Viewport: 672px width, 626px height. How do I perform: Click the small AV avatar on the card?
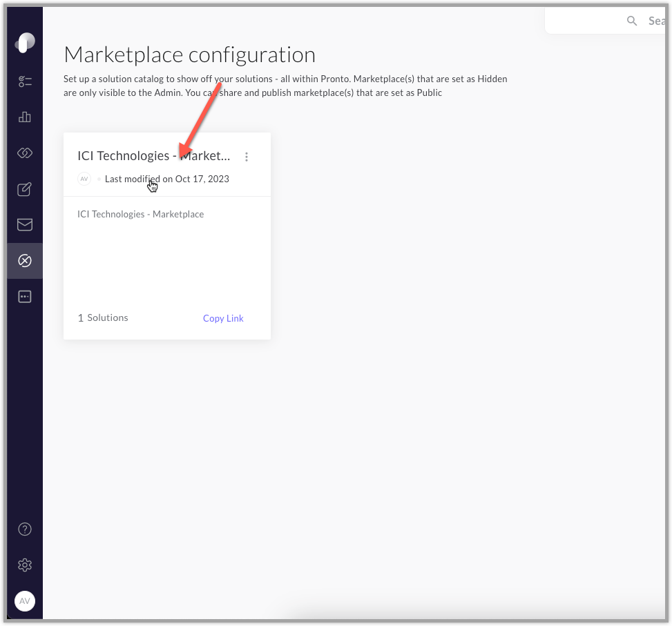pyautogui.click(x=84, y=179)
